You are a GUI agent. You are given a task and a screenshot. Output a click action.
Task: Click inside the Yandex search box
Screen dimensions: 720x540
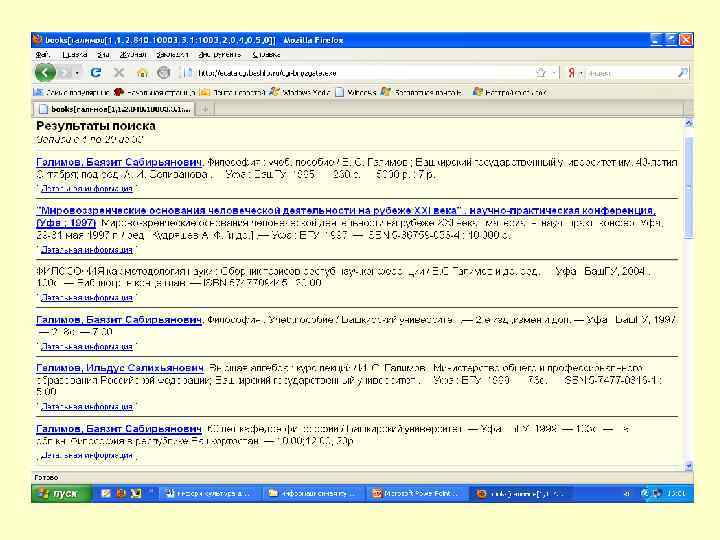click(x=631, y=73)
